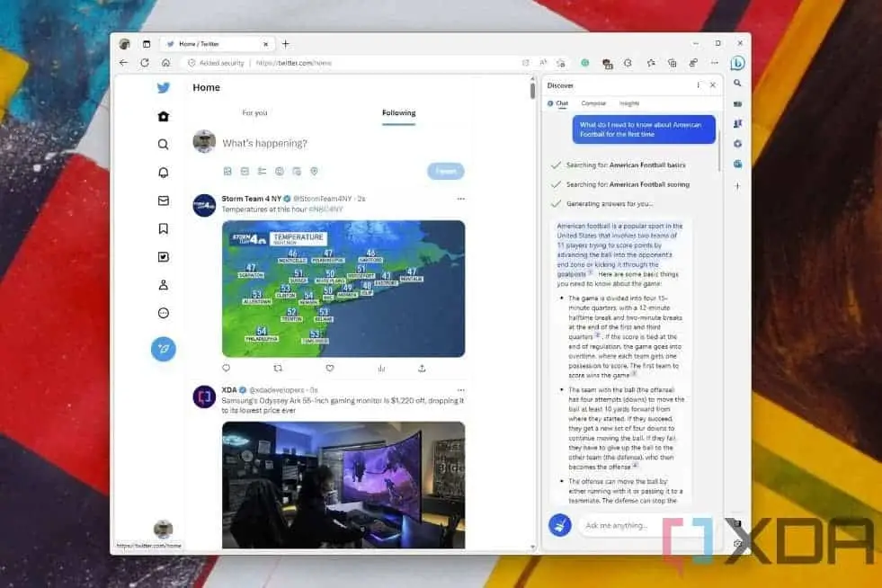
Task: Reply to Storm Team 4 NY tweet
Action: (x=227, y=368)
